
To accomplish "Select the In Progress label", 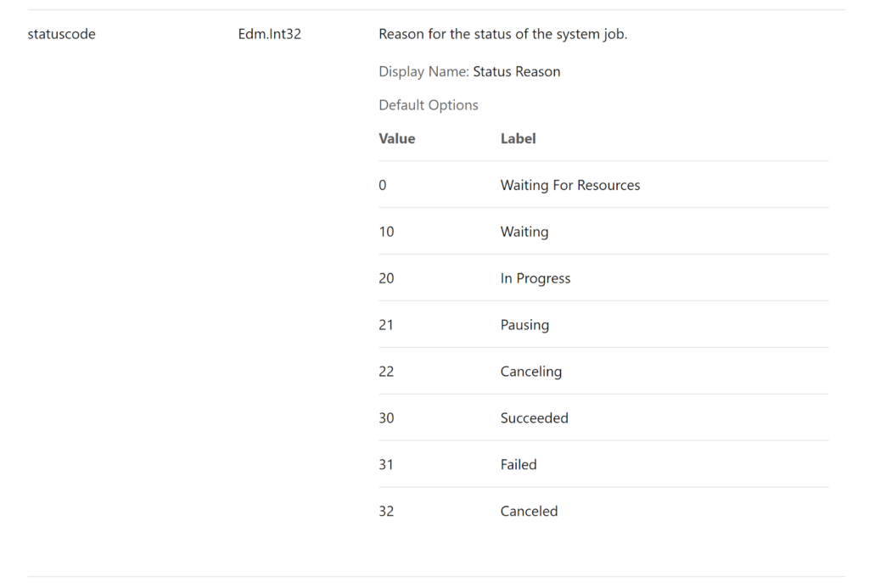I will pos(535,278).
